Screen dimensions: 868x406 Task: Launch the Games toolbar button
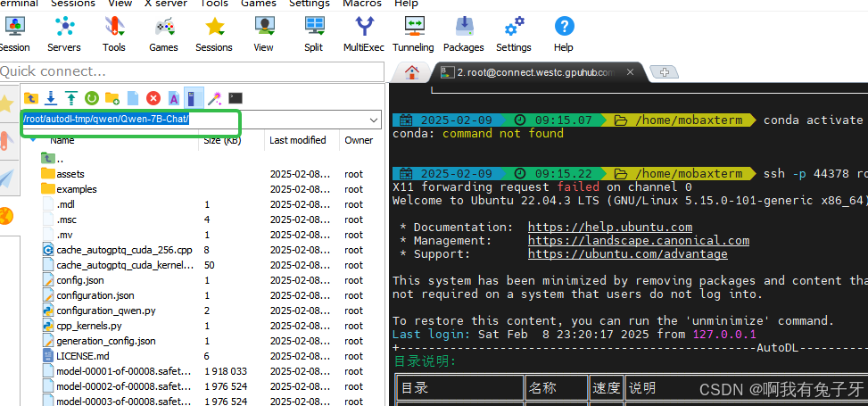pyautogui.click(x=163, y=33)
